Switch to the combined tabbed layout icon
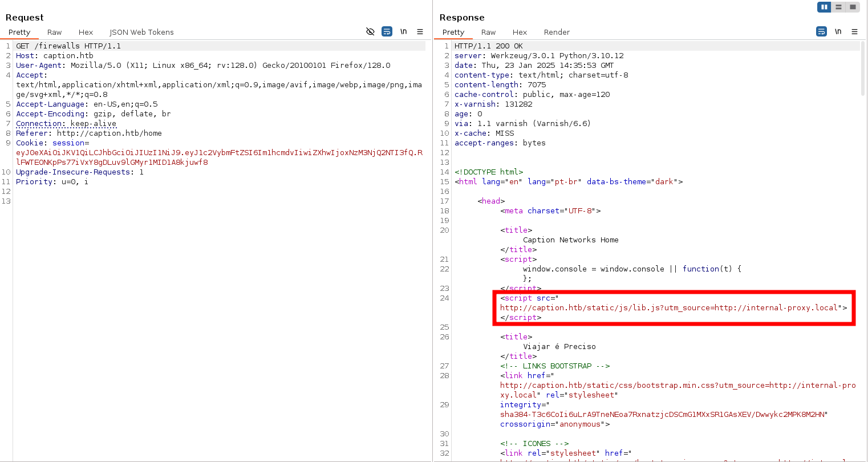Image resolution: width=868 pixels, height=462 pixels. point(853,7)
